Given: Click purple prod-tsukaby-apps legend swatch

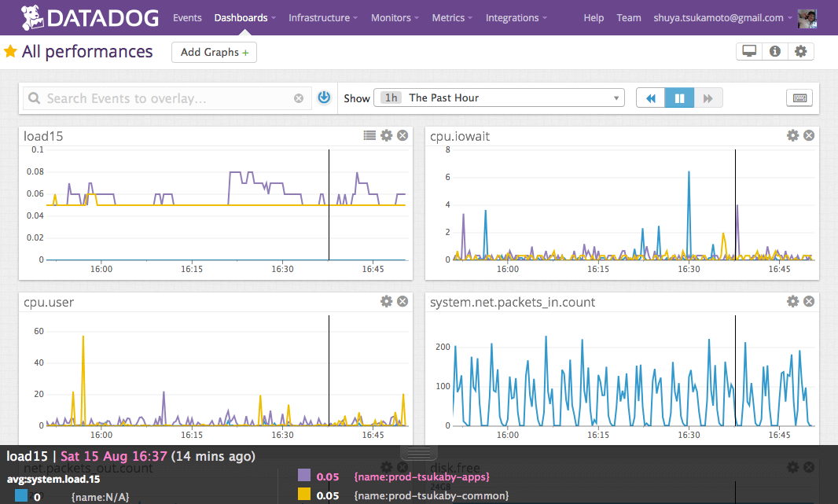Looking at the screenshot, I should 304,476.
